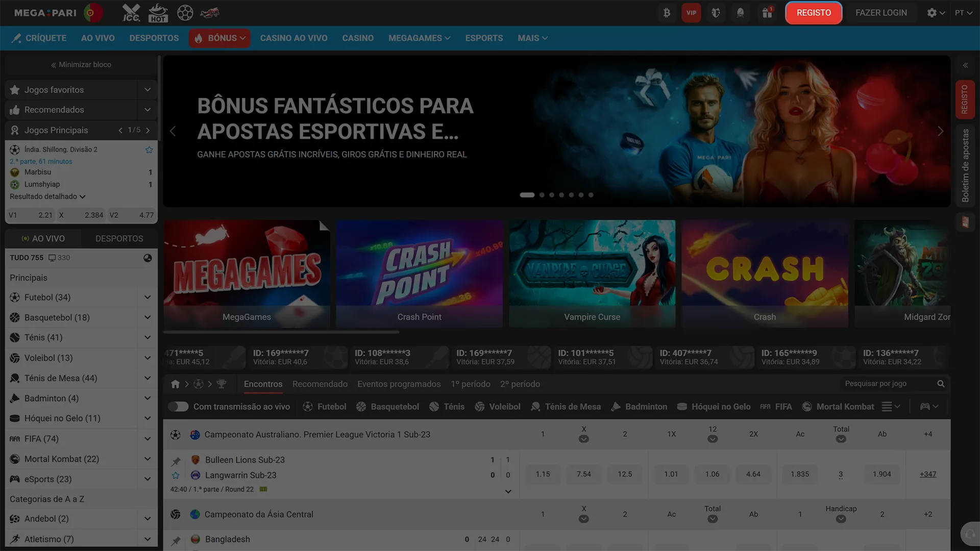
Task: Open the HOT games icon in header
Action: 158,13
